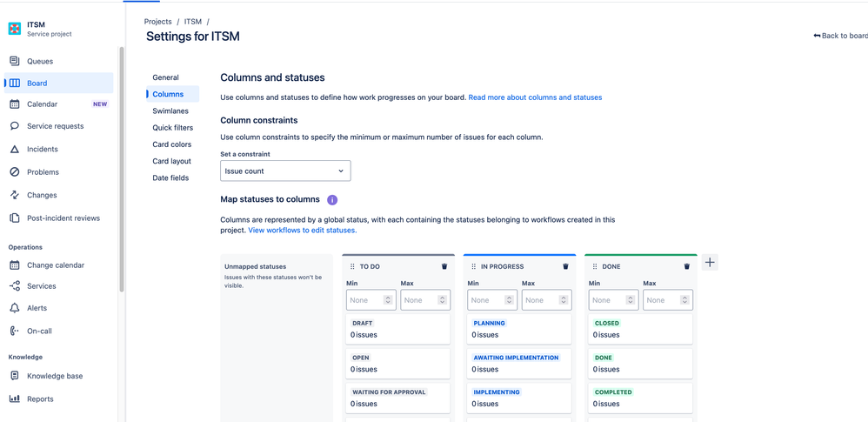Open Read more about columns and statuses link
Screen dimensions: 868x422
pyautogui.click(x=535, y=97)
